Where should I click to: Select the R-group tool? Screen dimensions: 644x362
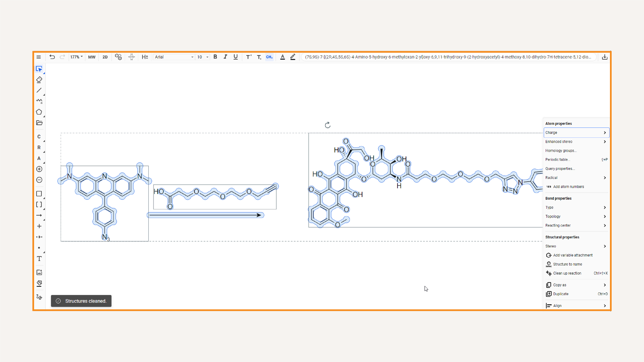39,147
